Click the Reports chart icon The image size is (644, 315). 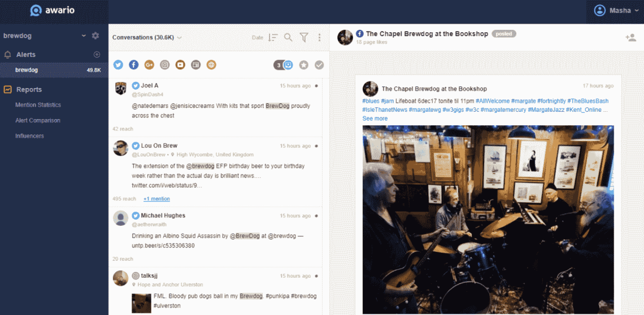coord(7,90)
